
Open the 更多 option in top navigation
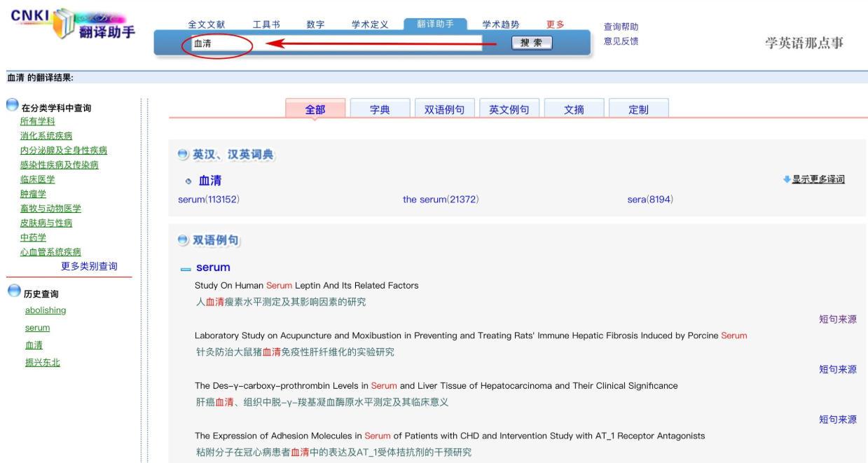tap(555, 25)
